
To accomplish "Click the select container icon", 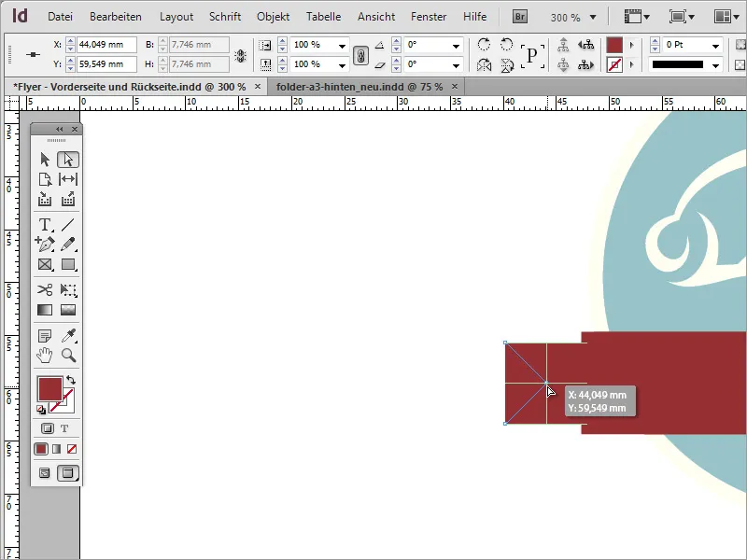I will (x=563, y=45).
